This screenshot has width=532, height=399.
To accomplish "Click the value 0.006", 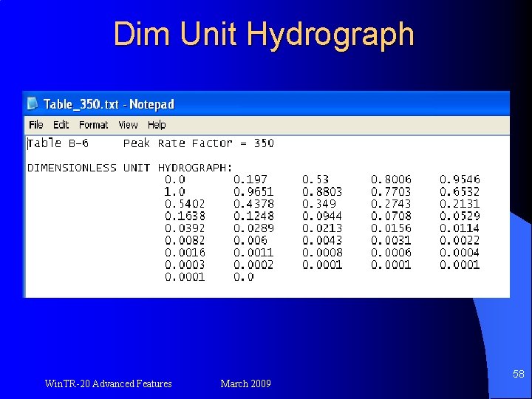I will click(x=250, y=241).
